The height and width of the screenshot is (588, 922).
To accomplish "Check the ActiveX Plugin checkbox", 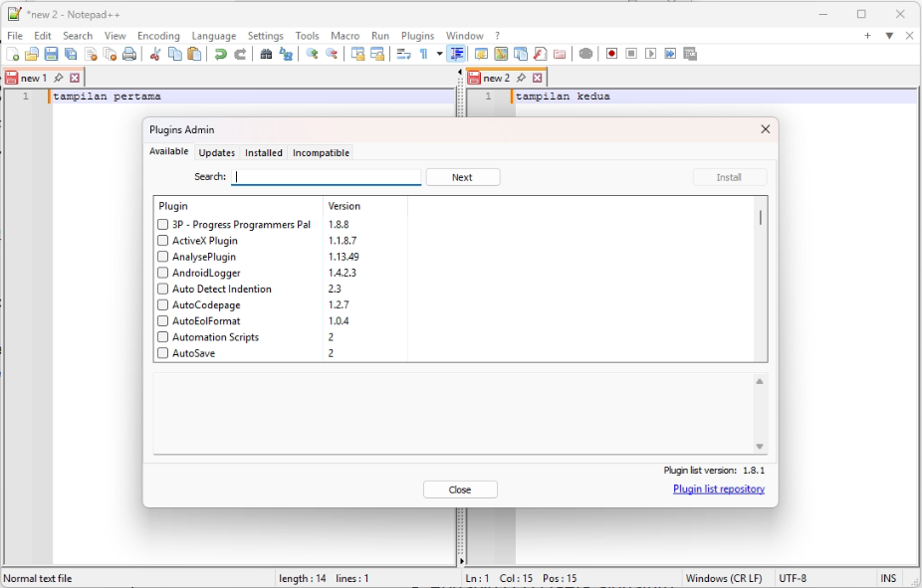I will [x=163, y=240].
